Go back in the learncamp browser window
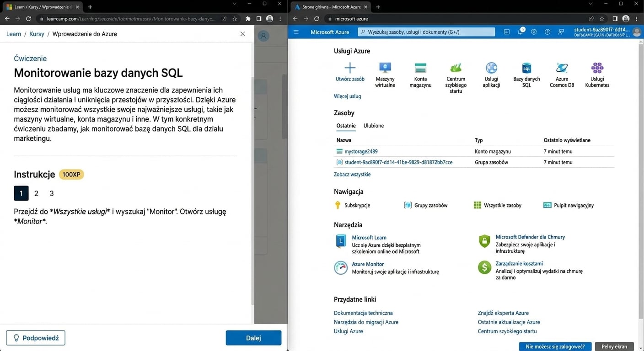Viewport: 644px width, 351px height. [7, 19]
